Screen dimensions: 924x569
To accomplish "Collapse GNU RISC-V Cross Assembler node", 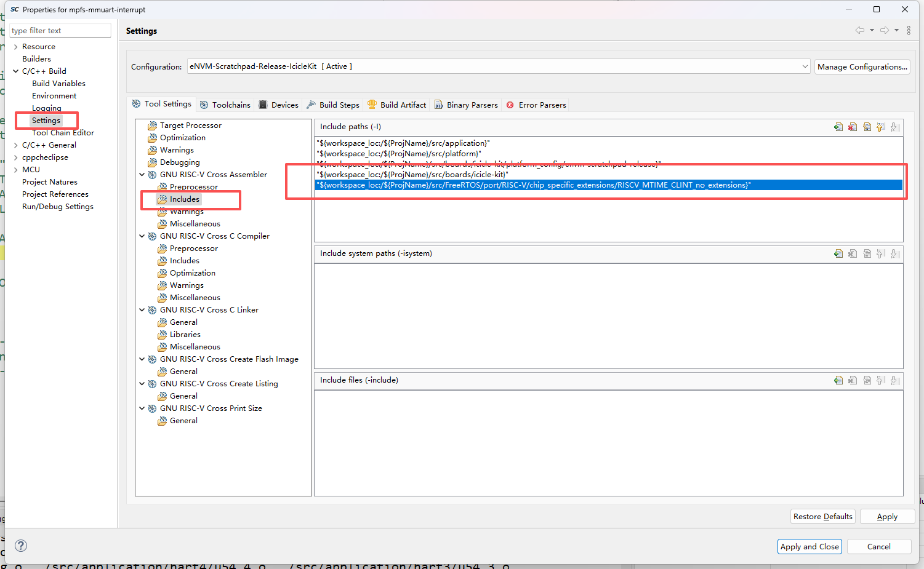I will point(142,175).
